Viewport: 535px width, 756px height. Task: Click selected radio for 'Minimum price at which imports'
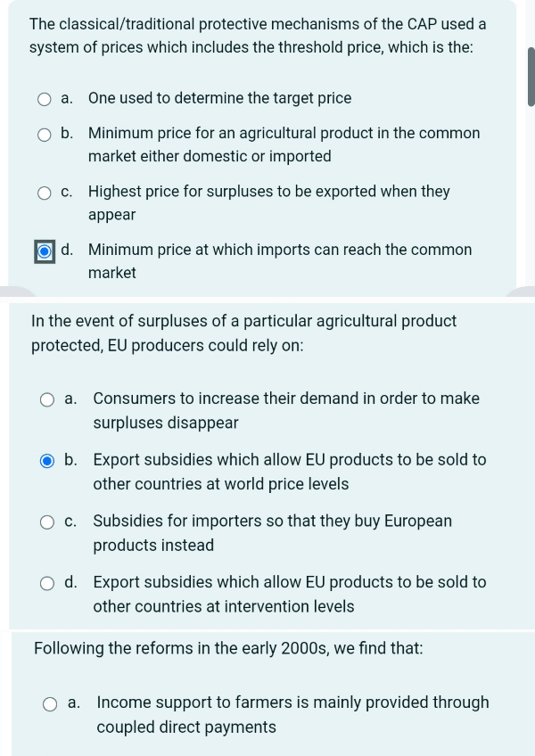[x=44, y=251]
